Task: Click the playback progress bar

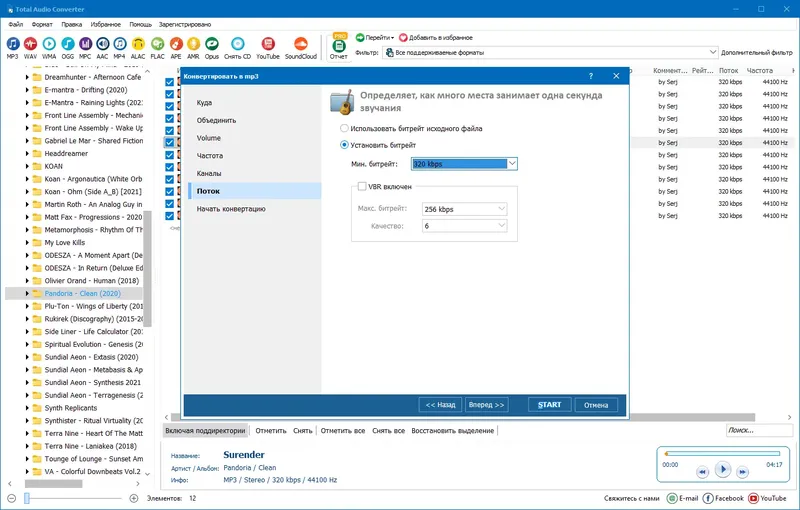Action: tap(722, 453)
